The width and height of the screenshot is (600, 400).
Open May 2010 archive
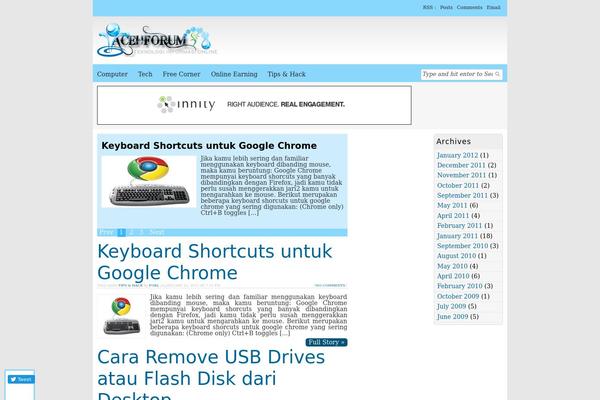452,266
